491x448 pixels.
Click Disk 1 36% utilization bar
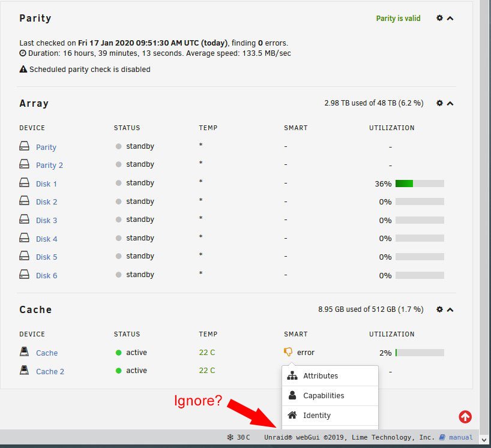click(x=420, y=184)
